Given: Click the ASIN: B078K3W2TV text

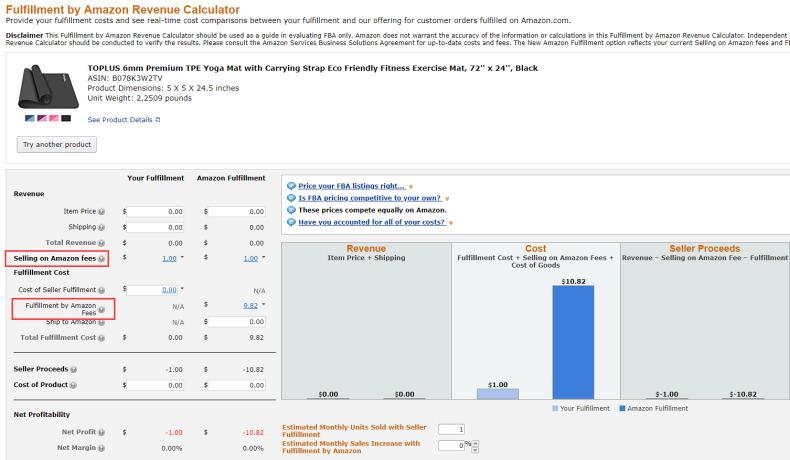Looking at the screenshot, I should click(125, 78).
